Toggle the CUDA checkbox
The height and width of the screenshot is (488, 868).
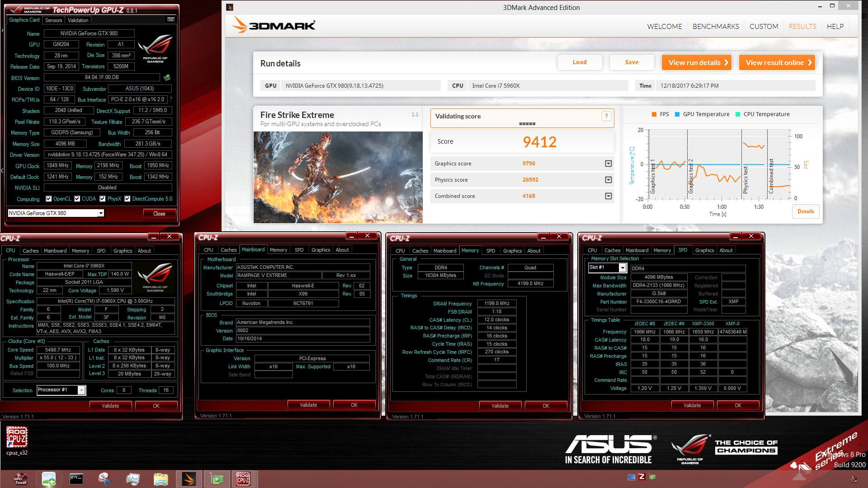coord(77,199)
